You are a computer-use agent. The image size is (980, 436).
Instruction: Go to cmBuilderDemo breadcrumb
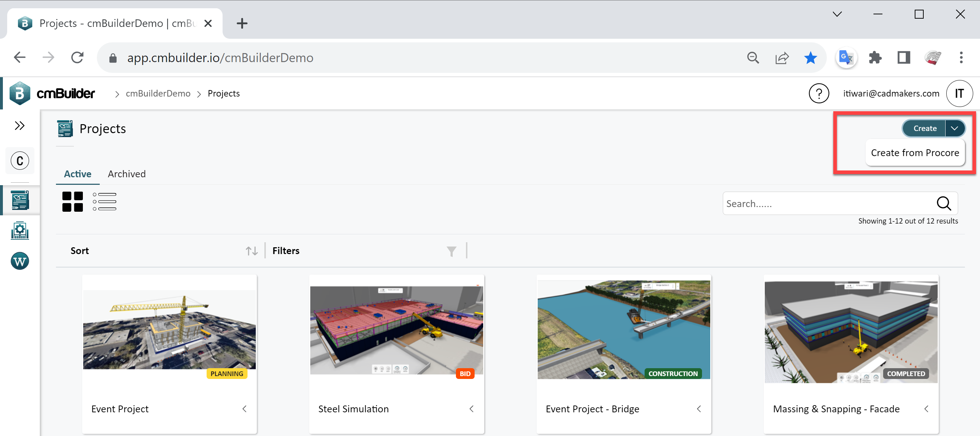click(x=158, y=94)
